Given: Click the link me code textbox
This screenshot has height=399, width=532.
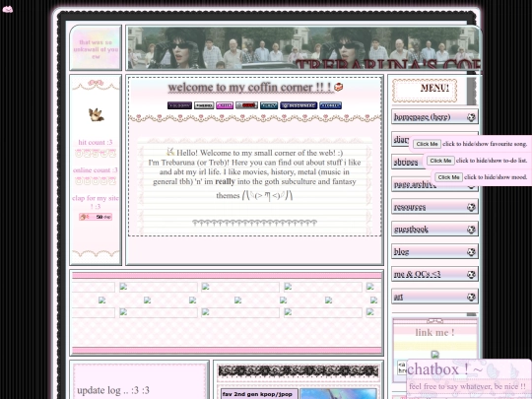Looking at the screenshot, I should coord(402,367).
